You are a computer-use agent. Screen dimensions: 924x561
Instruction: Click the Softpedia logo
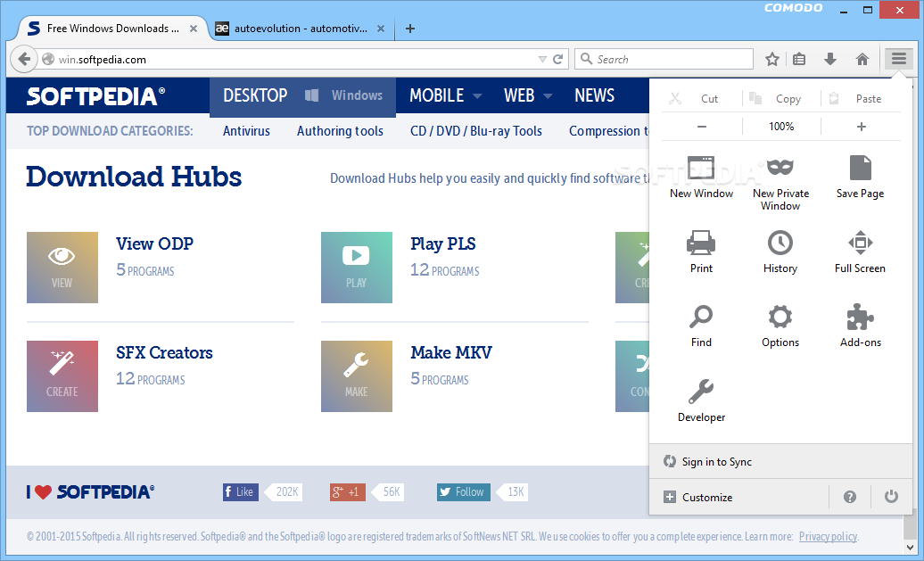coord(95,96)
